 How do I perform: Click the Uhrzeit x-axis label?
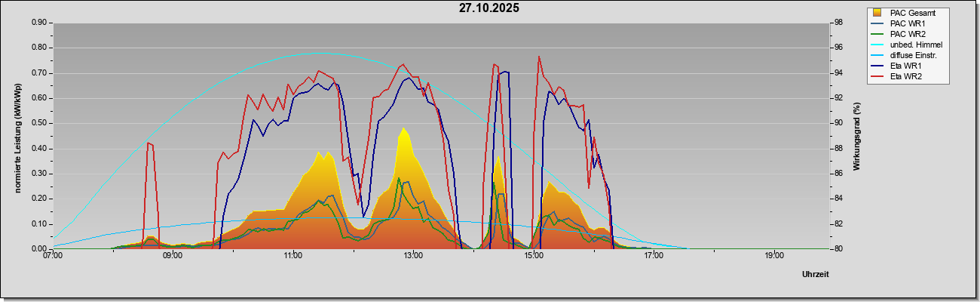(816, 274)
